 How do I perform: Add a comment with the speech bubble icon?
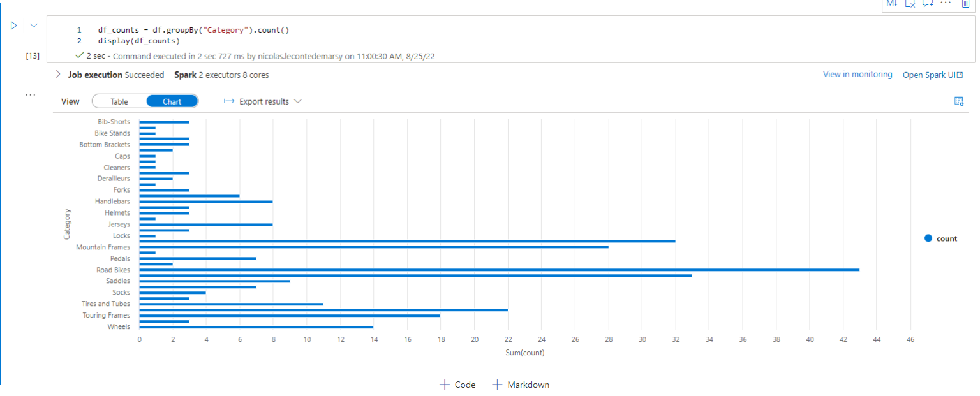coord(928,3)
